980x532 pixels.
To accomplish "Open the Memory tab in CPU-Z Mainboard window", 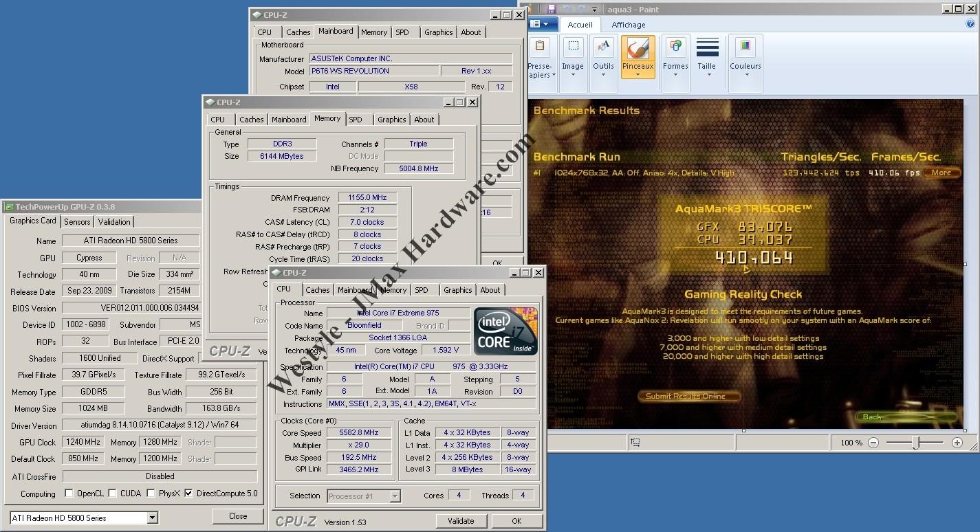I will click(x=374, y=32).
